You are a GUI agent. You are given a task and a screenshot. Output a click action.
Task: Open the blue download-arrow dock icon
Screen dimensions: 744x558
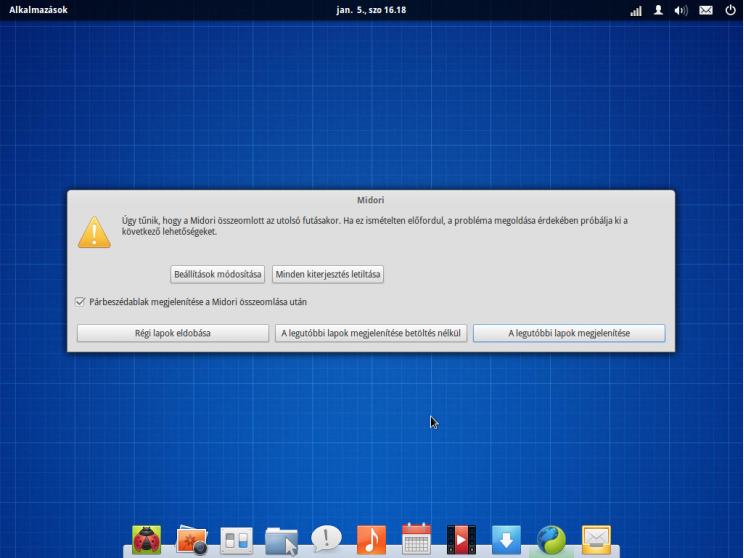click(506, 540)
